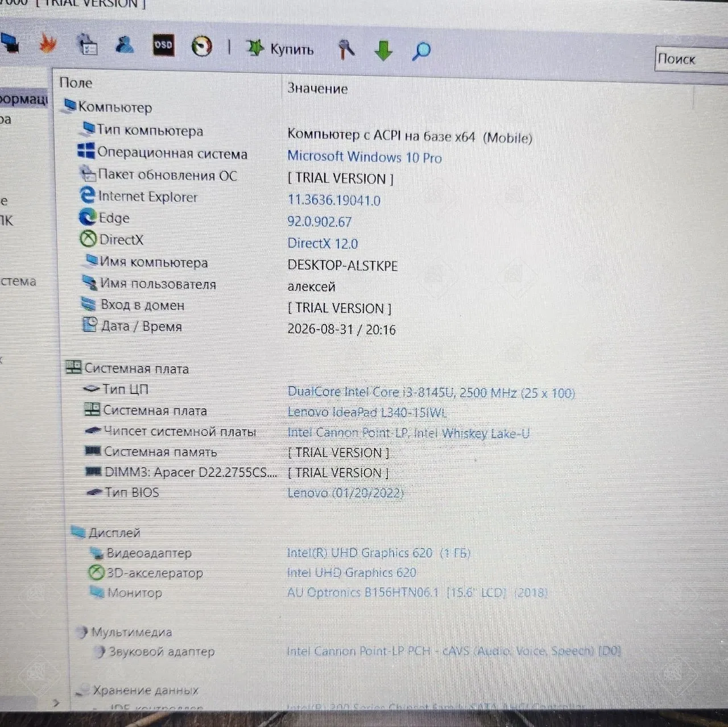Open the Microsoft Windows 10 Pro link
Image resolution: width=728 pixels, height=727 pixels.
point(365,157)
